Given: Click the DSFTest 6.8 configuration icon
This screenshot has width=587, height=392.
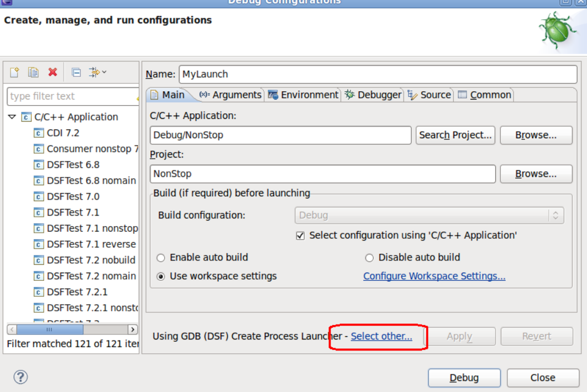Looking at the screenshot, I should [x=38, y=165].
